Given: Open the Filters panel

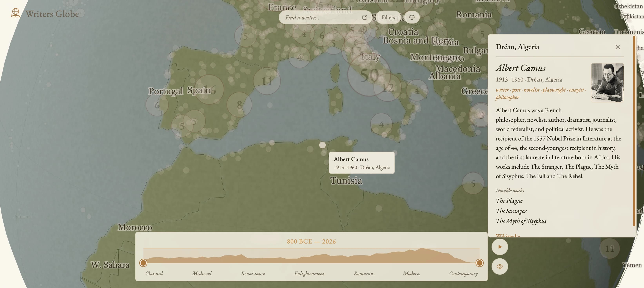Looking at the screenshot, I should pos(388,17).
